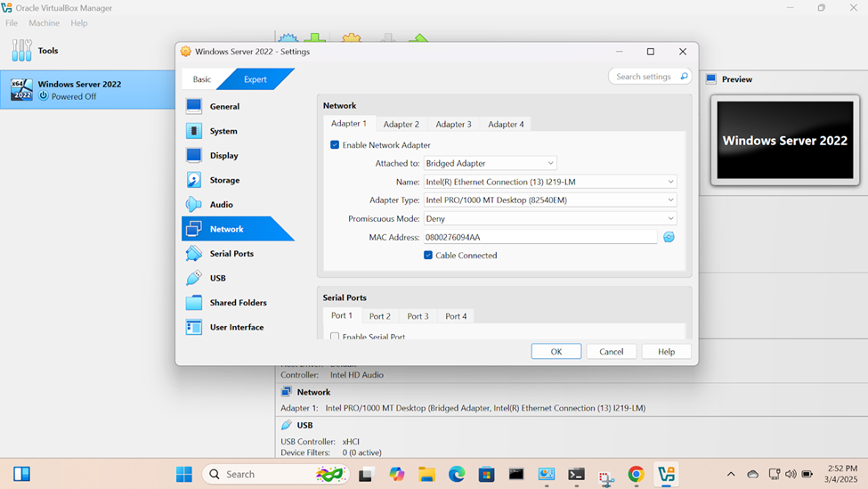Viewport: 868px width, 489px height.
Task: Switch to Adapter 3 tab
Action: pos(453,124)
